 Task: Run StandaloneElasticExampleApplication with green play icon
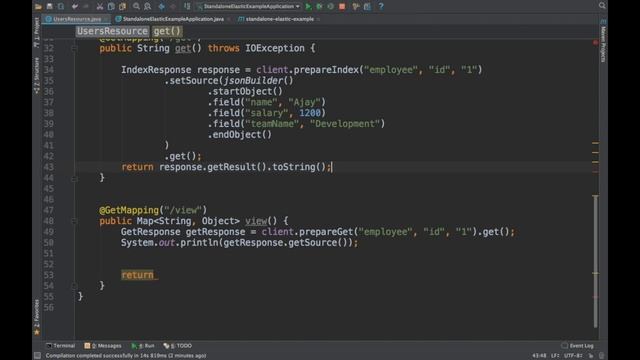[308, 6]
